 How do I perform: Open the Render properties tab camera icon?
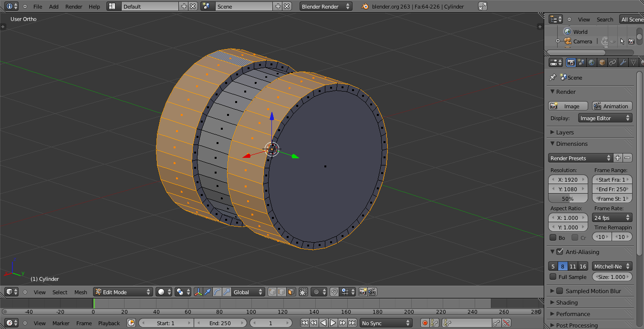(571, 62)
